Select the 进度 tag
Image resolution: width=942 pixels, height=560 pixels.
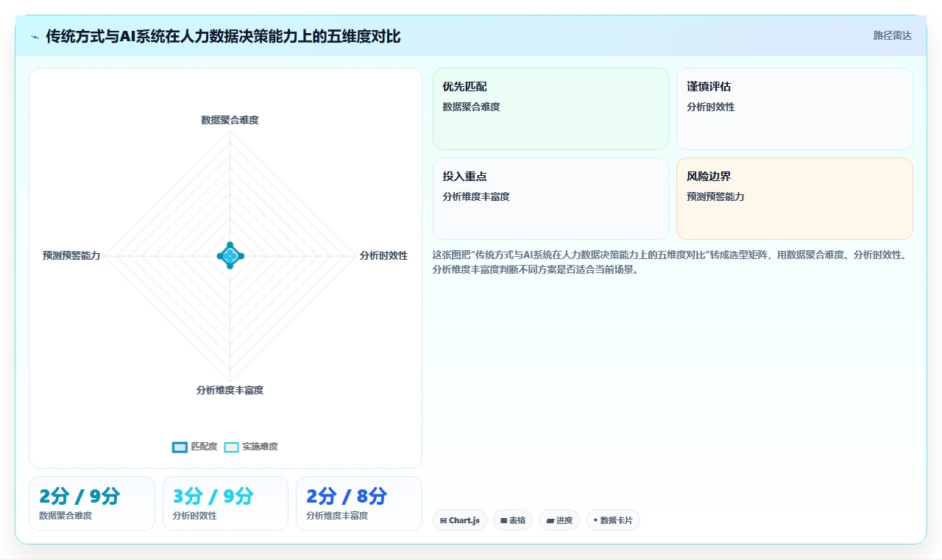click(x=559, y=520)
